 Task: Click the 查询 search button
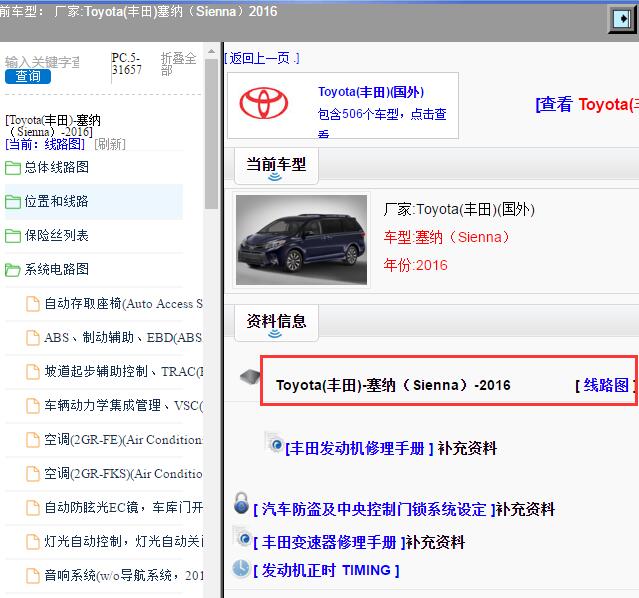pyautogui.click(x=28, y=76)
